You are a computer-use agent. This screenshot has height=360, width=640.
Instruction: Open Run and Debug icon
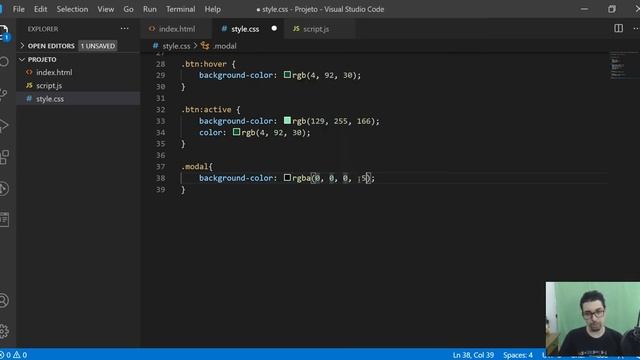coord(4,126)
